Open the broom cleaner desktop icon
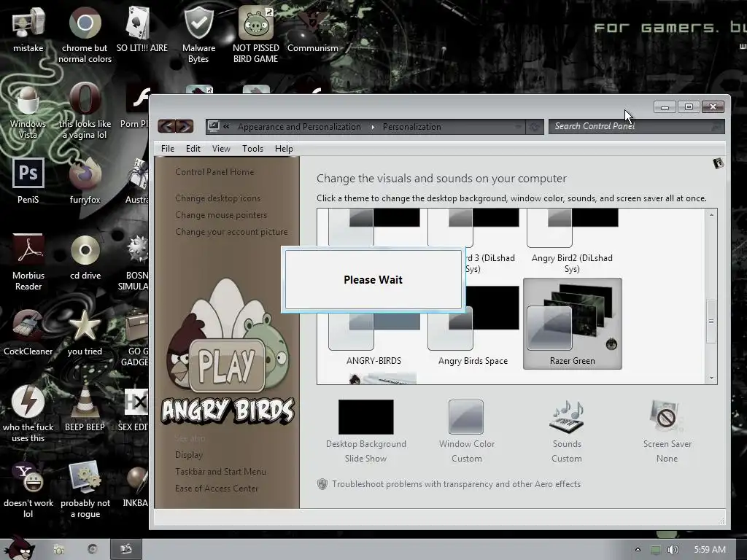Image resolution: width=747 pixels, height=560 pixels. point(28,326)
